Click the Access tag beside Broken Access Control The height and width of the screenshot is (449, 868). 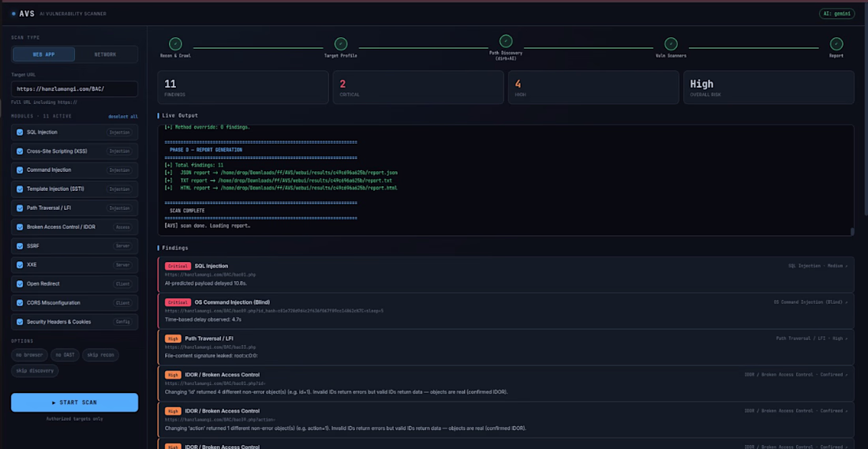(122, 227)
